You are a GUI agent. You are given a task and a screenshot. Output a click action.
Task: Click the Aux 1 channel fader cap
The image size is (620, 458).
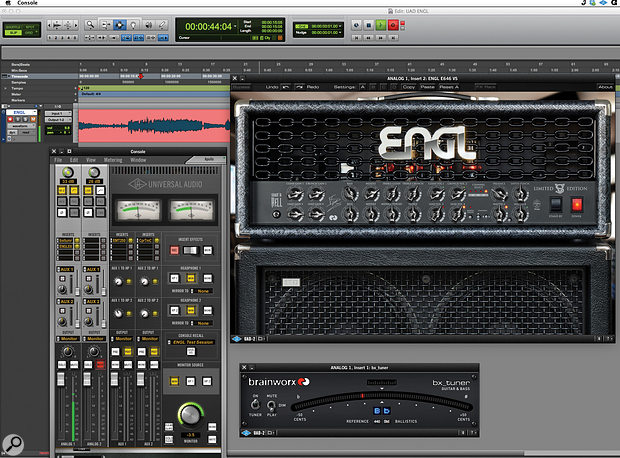point(114,379)
